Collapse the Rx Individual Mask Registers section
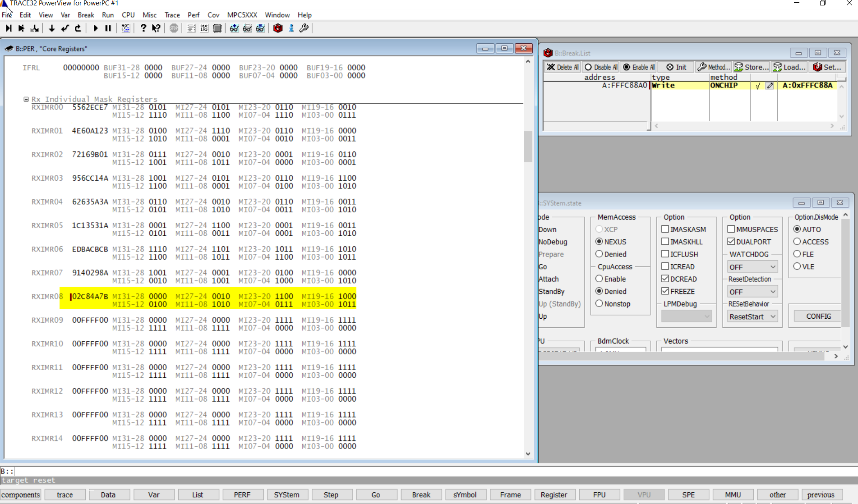The image size is (858, 504). coord(26,99)
